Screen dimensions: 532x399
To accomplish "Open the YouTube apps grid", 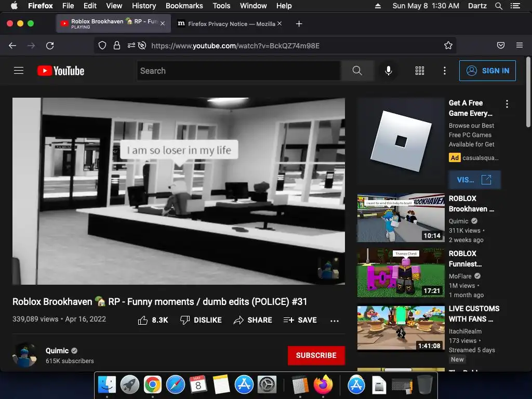I will tap(420, 71).
